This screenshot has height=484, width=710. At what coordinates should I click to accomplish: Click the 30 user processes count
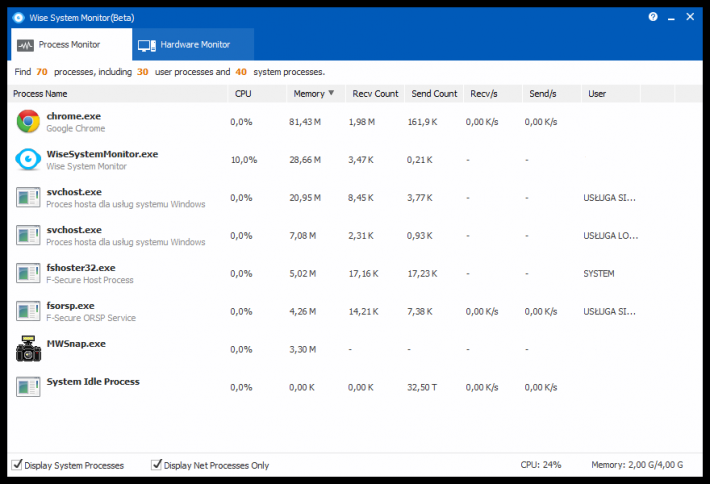point(143,72)
